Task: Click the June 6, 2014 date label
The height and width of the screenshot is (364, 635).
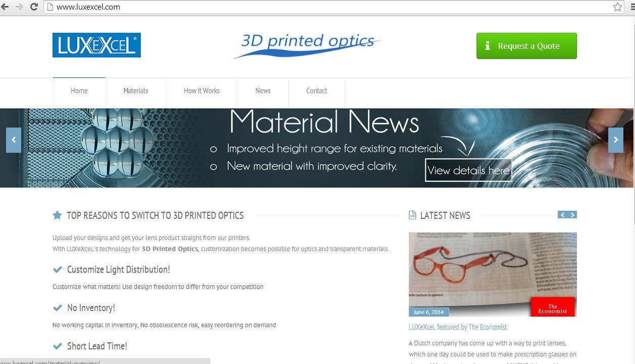Action: pos(429,312)
